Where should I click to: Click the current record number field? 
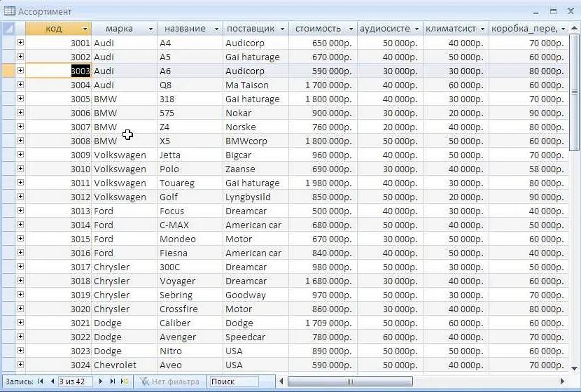click(75, 381)
